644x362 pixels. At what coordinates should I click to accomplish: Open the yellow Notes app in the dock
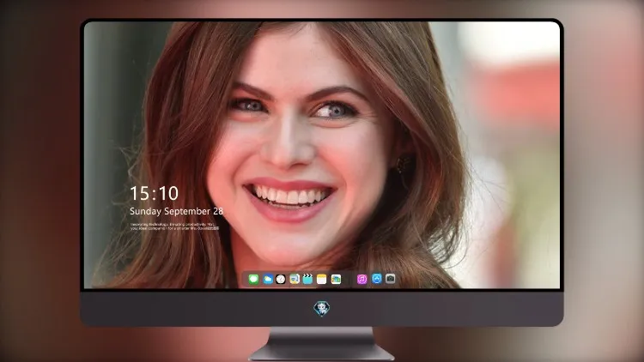click(x=322, y=280)
